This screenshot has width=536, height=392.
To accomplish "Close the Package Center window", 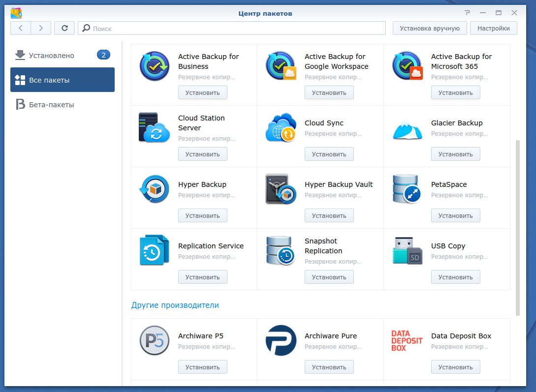I will (514, 13).
